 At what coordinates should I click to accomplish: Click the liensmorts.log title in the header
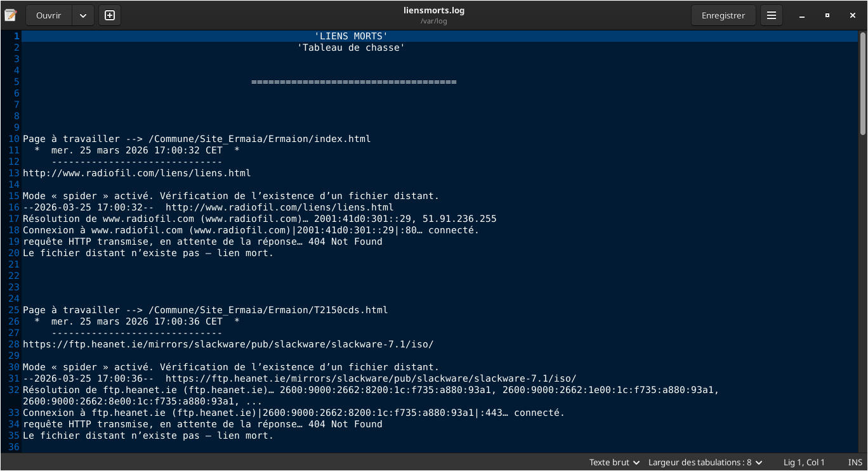[x=434, y=10]
